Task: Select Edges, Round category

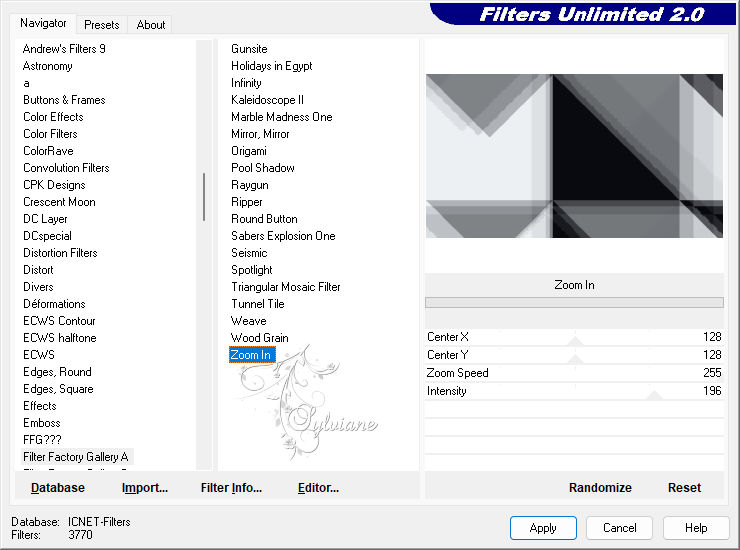Action: (x=58, y=372)
